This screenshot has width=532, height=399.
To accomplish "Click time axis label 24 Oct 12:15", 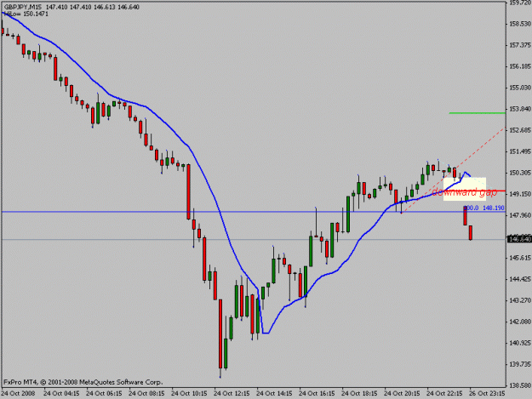I will click(232, 394).
